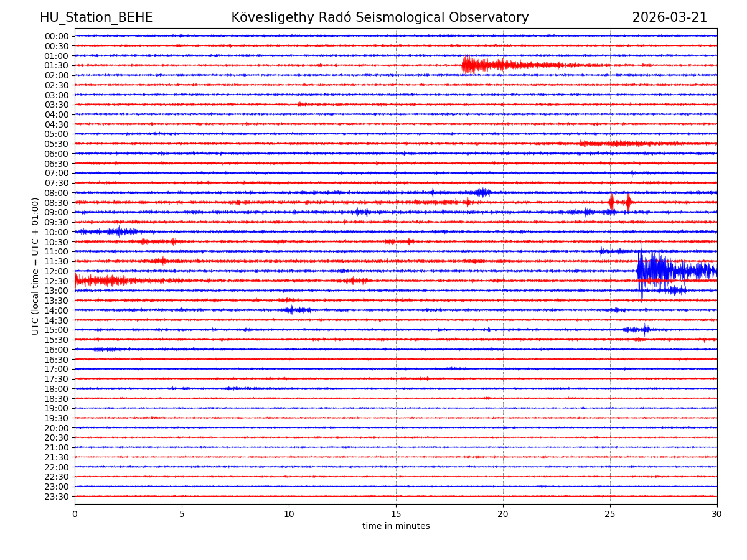
Task: Click the 2026-03-21 date label
Action: point(669,18)
